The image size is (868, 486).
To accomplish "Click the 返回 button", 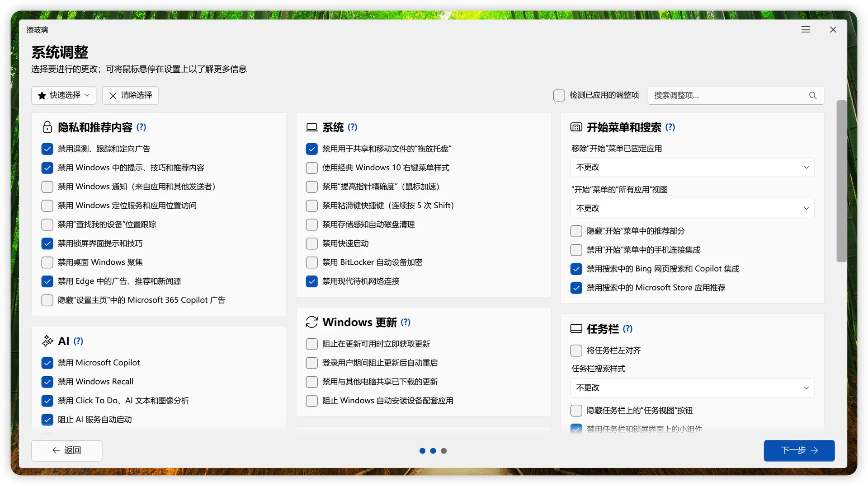I will click(66, 450).
